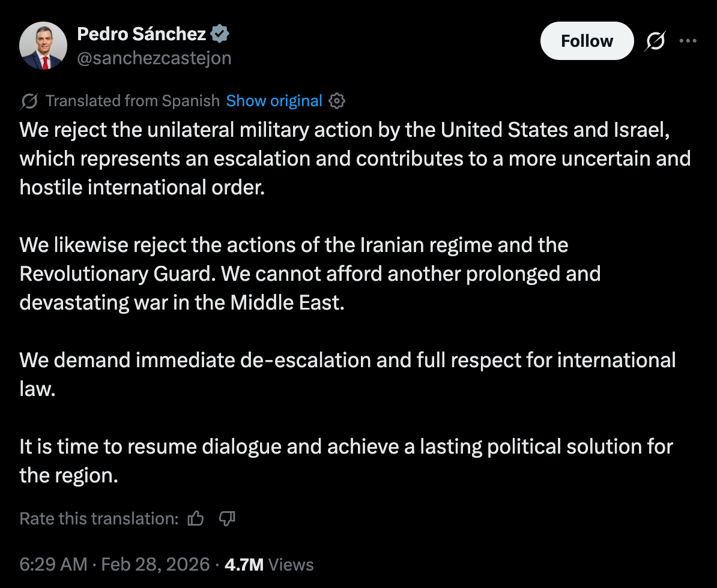717x588 pixels.
Task: Click the icon before "Translated from Spanish"
Action: (29, 101)
